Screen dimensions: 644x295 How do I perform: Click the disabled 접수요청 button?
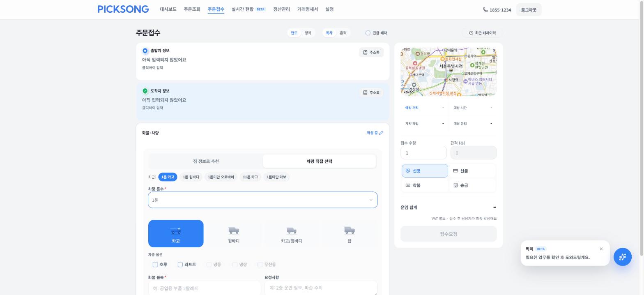click(448, 234)
